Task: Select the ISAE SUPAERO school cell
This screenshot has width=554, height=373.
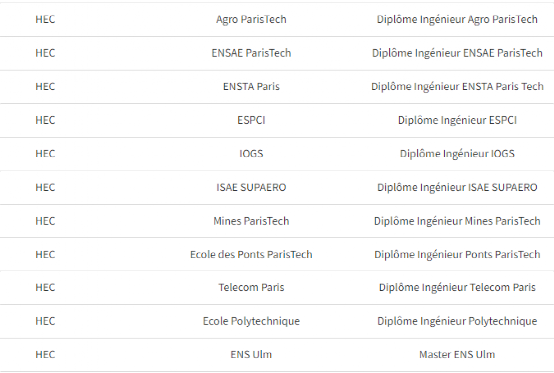Action: 251,187
